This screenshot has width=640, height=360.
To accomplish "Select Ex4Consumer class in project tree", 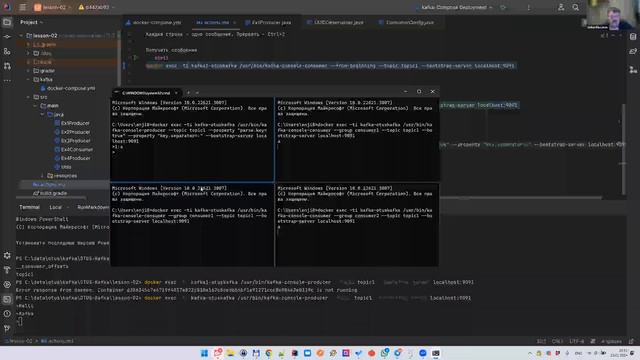I will pos(73,149).
